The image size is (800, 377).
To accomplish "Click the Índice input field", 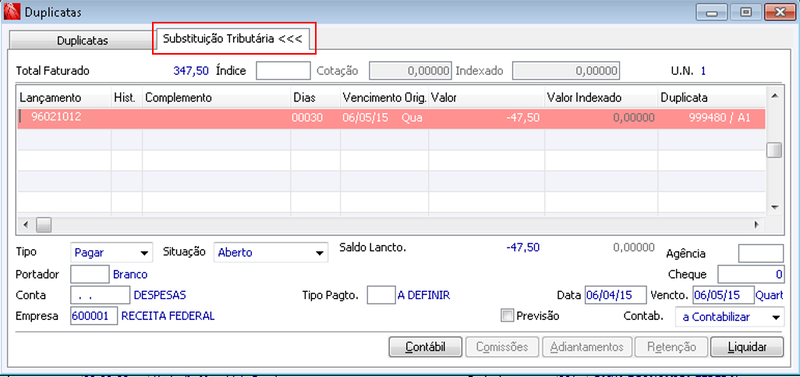I will click(x=283, y=71).
